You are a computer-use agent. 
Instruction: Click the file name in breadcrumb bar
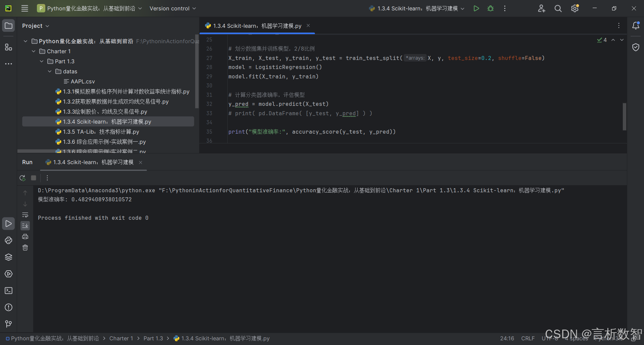[221, 338]
